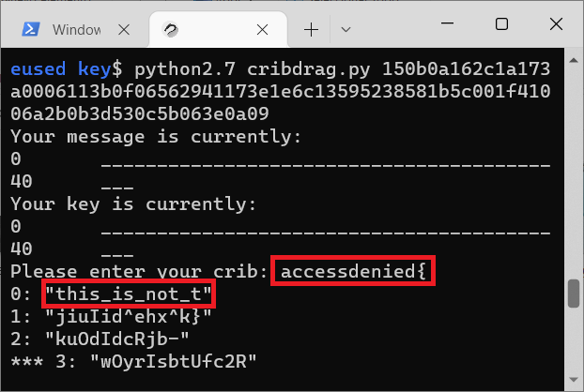Click the blue prompt text eused key
Image resolution: width=584 pixels, height=392 pixels.
61,69
